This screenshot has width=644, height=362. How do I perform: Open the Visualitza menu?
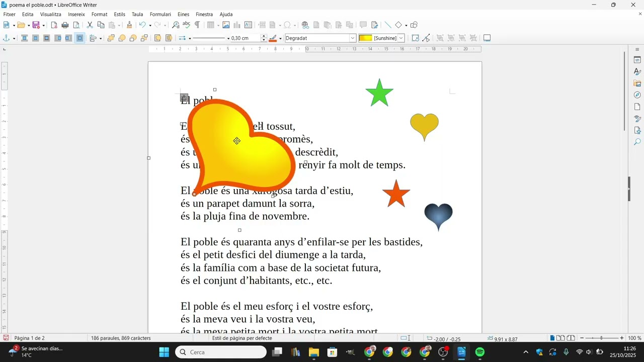[51, 15]
